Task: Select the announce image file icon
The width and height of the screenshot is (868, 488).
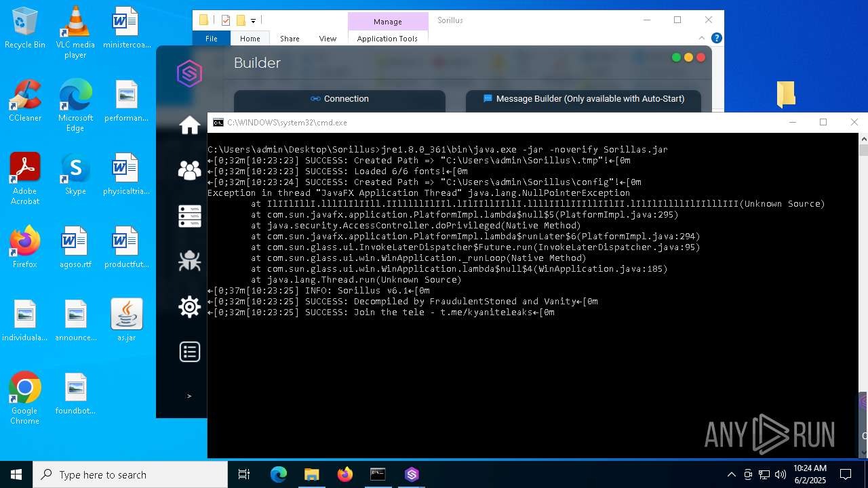Action: [75, 321]
